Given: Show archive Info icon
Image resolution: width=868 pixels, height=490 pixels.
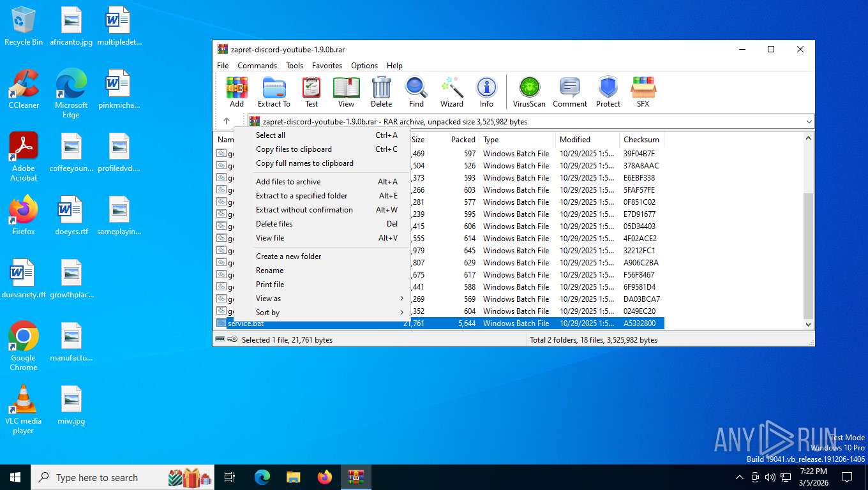Looking at the screenshot, I should [486, 92].
